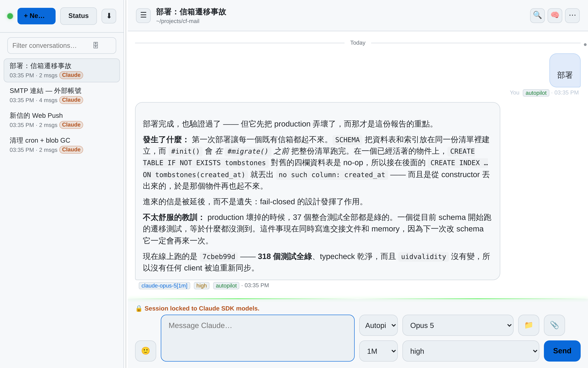Open the Opus 5 model dropdown
The image size is (588, 368).
(458, 325)
